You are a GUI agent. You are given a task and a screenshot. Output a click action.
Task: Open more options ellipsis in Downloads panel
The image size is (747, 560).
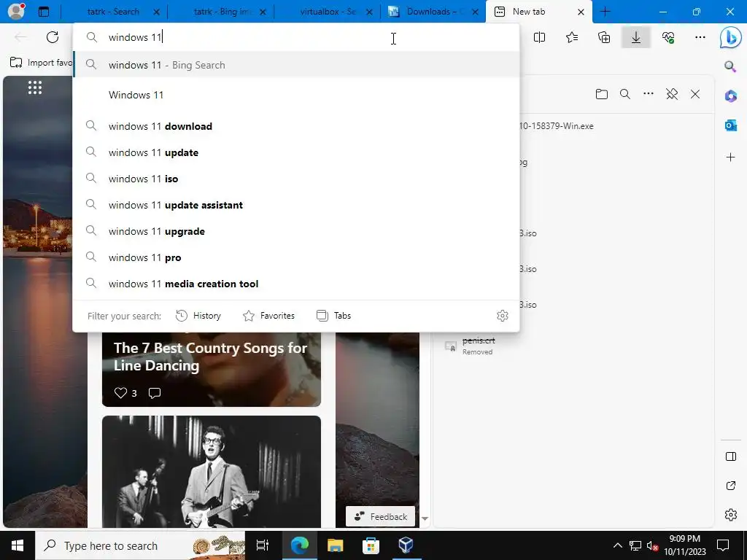coord(649,94)
